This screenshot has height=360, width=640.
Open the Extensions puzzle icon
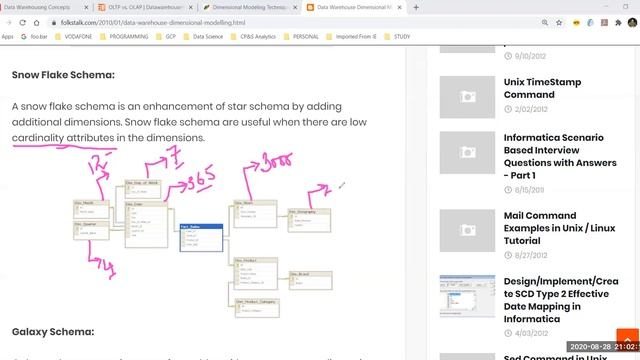click(x=618, y=22)
